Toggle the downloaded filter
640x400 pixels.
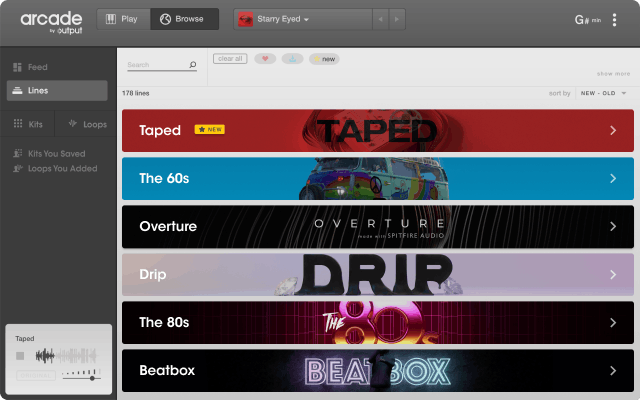293,59
